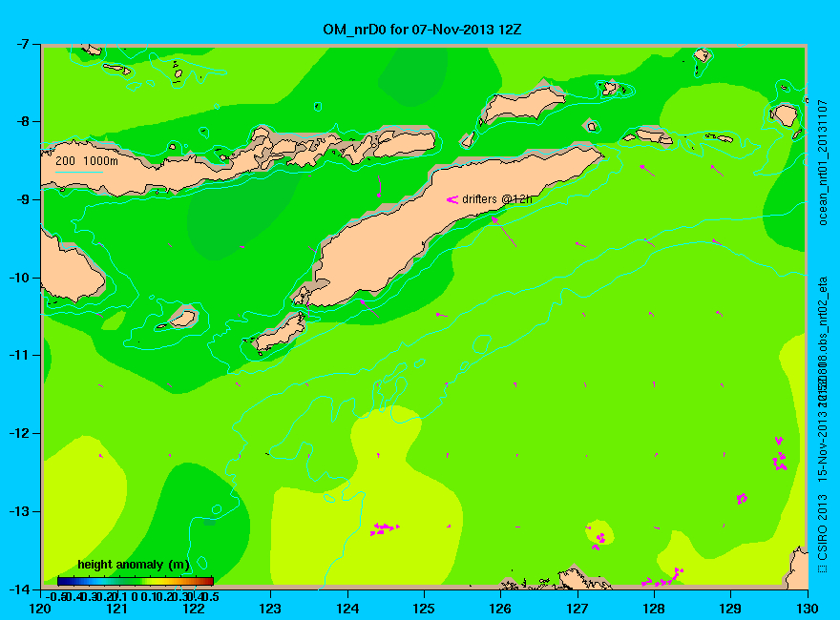The width and height of the screenshot is (840, 620).
Task: Click the '-0.5' tick under the color bar
Action: coord(54,596)
